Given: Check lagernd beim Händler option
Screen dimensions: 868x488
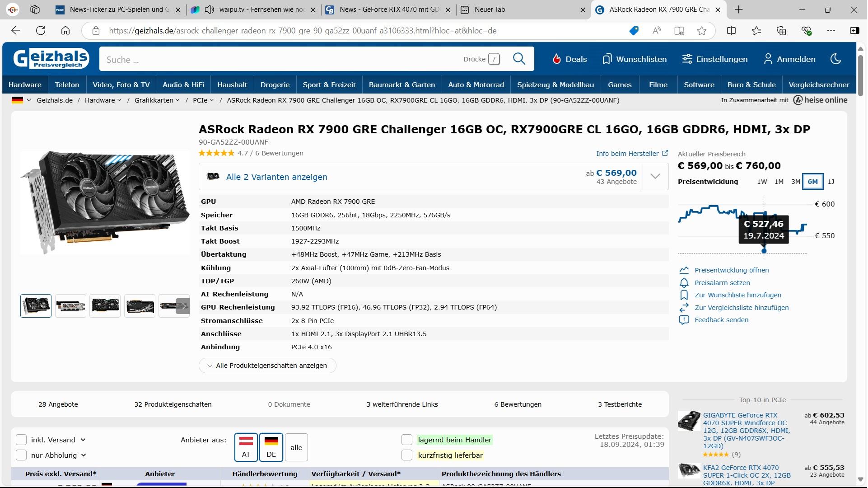Looking at the screenshot, I should pos(407,440).
